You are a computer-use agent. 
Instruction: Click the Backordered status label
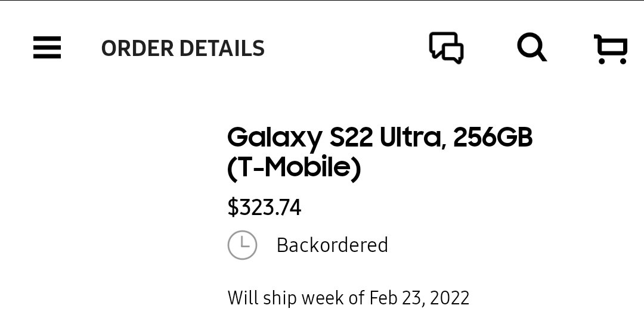[x=332, y=245]
